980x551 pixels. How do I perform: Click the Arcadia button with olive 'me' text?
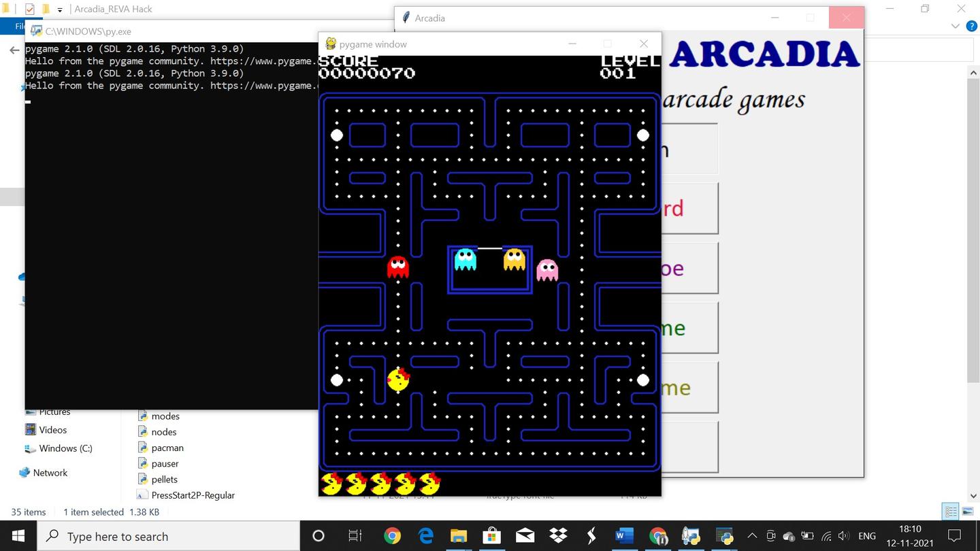pos(689,388)
